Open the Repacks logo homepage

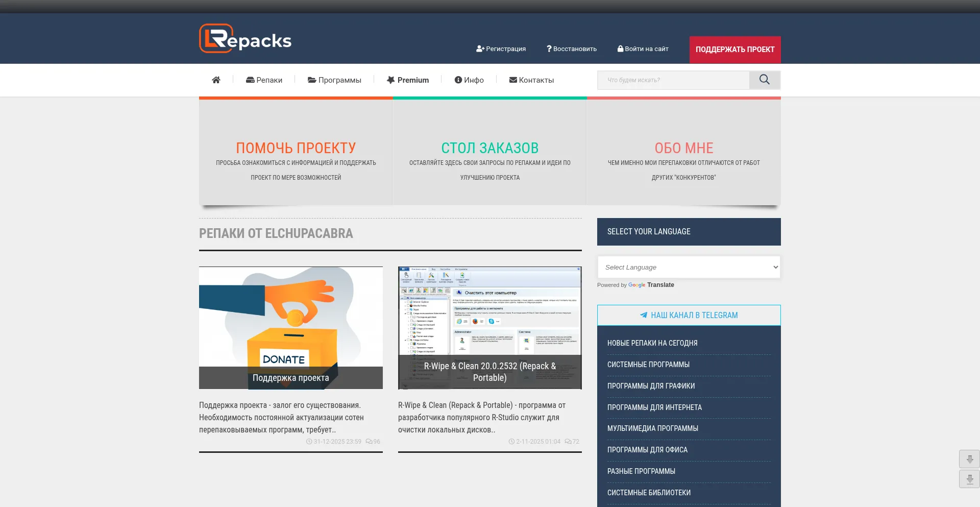pyautogui.click(x=245, y=39)
